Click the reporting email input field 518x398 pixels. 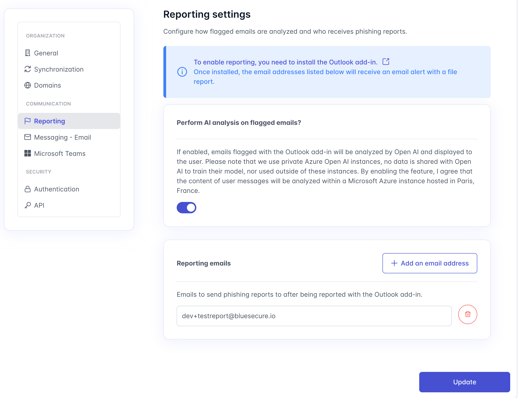pyautogui.click(x=314, y=316)
